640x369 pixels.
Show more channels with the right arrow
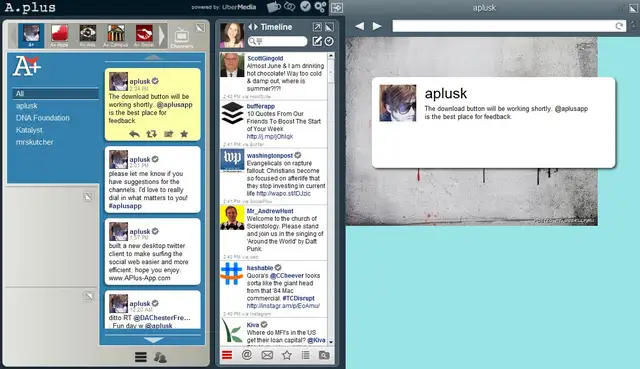162,36
